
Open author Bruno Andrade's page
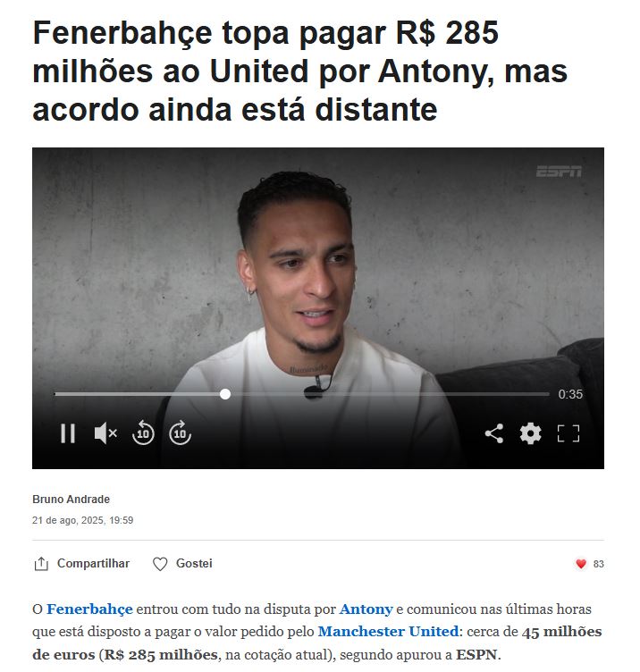72,500
